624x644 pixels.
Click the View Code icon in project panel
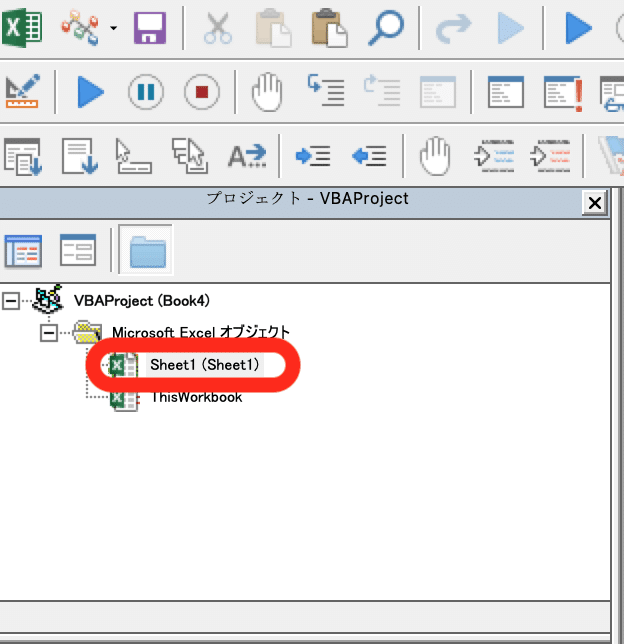coord(23,250)
